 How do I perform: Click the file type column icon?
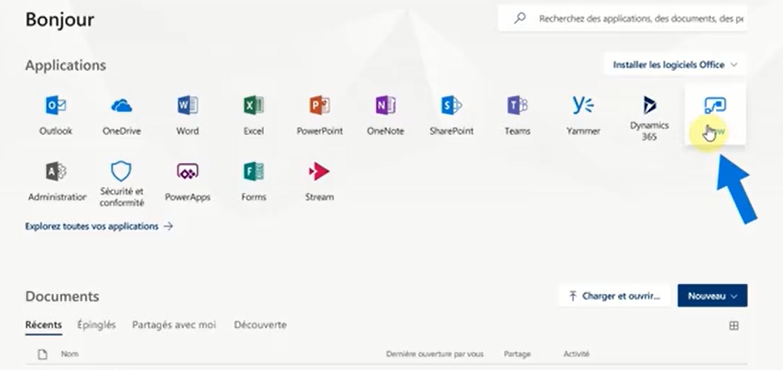coord(43,354)
